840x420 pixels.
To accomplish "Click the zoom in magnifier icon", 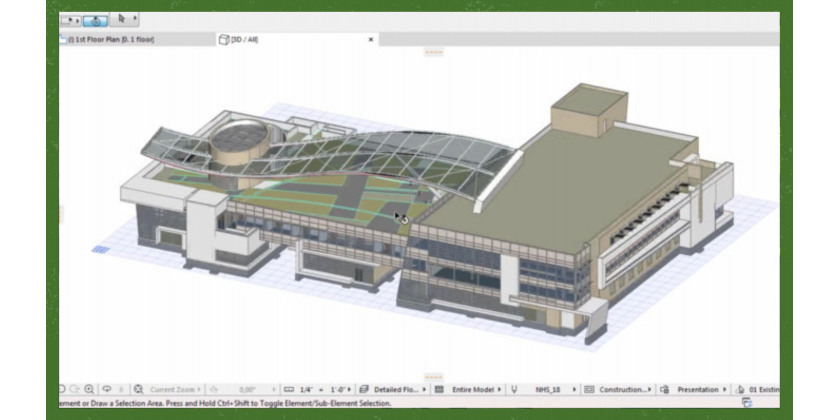I will (x=89, y=389).
